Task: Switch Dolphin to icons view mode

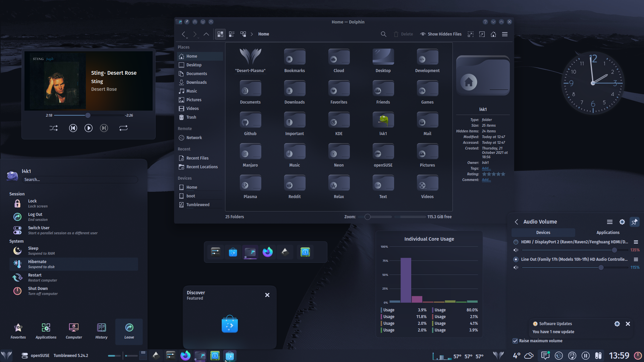Action: click(x=220, y=34)
